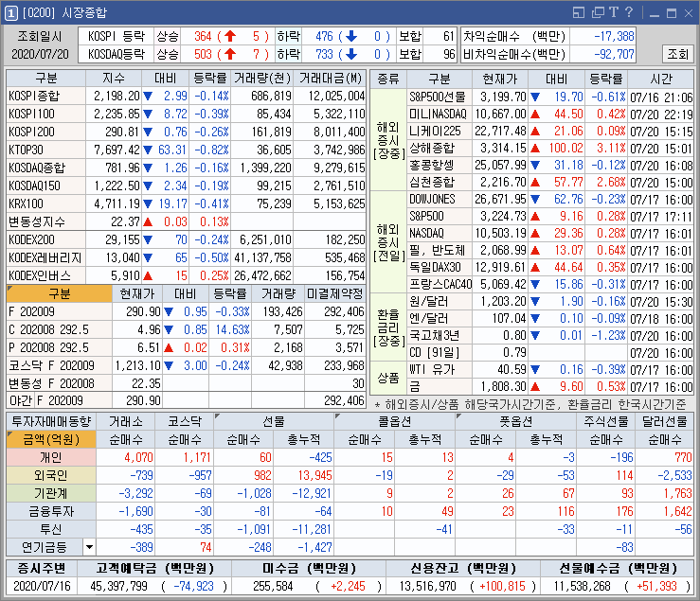The width and height of the screenshot is (700, 601).
Task: Click the 독일DAX30 row
Action: [x=550, y=267]
